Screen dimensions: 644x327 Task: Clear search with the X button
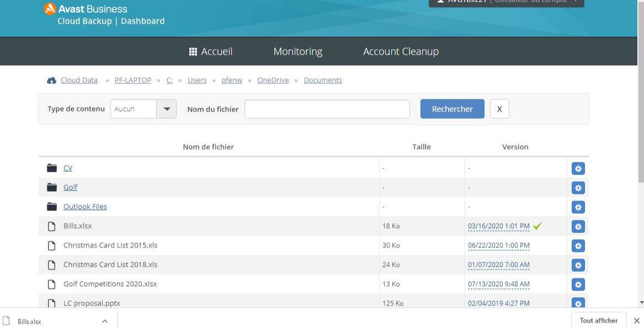click(499, 109)
